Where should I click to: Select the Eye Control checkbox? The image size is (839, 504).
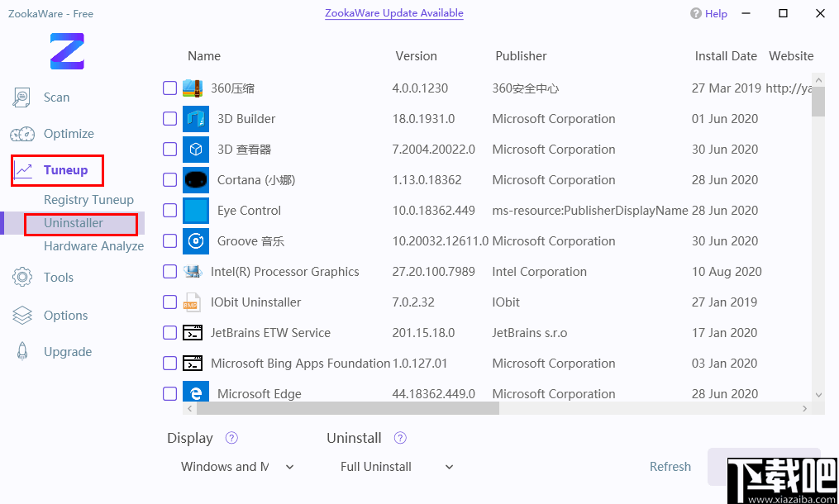point(169,211)
